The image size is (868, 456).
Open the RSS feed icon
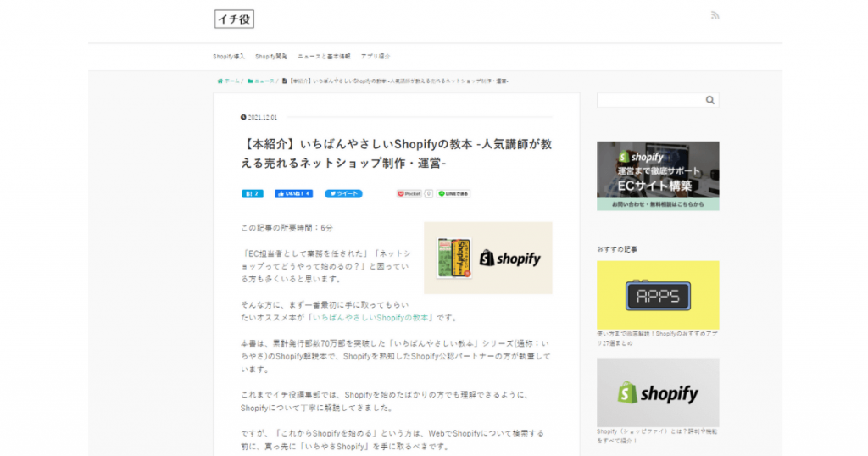coord(715,15)
